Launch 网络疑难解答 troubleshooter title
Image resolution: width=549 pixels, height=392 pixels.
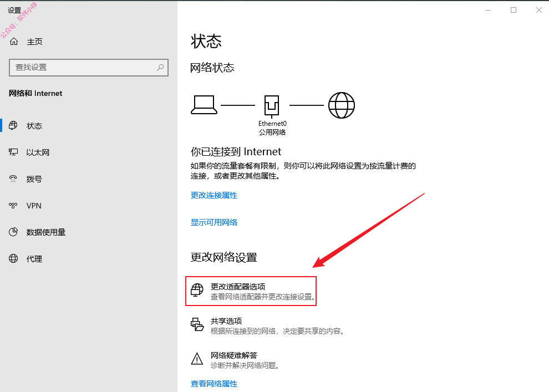point(234,355)
